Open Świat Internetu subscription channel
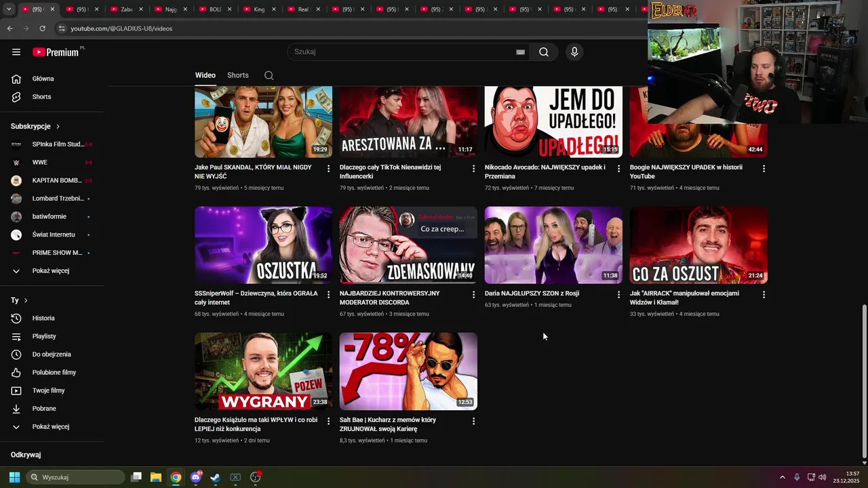 [x=52, y=235]
